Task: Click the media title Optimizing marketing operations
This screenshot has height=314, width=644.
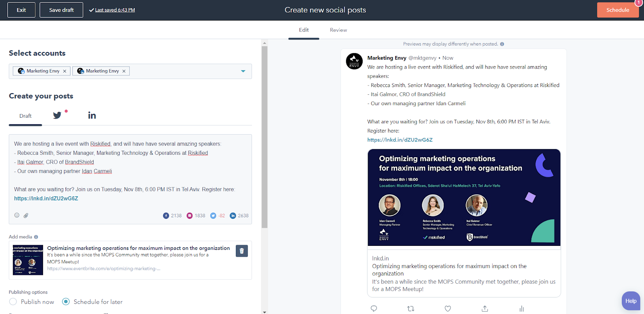Action: [x=138, y=248]
